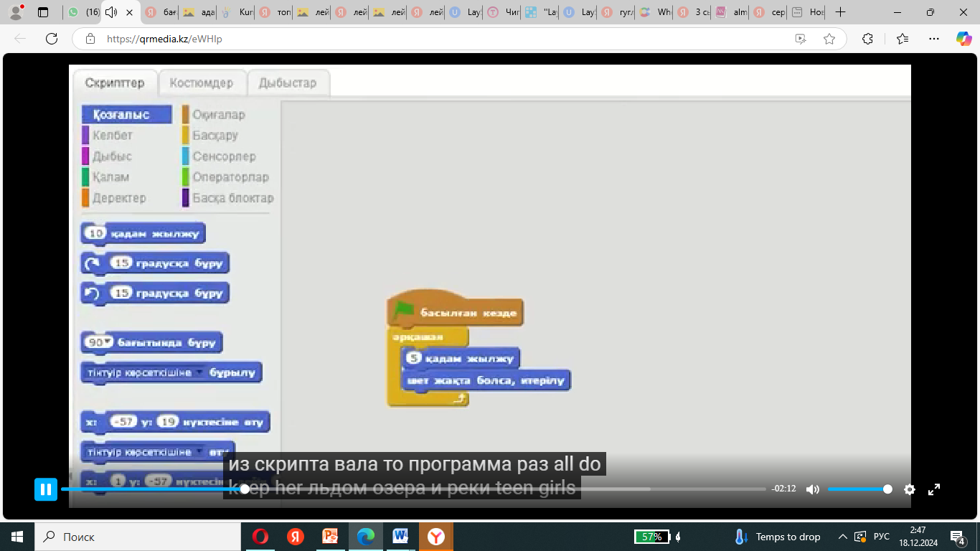Go back to the previous page
Viewport: 980px width, 551px height.
click(x=20, y=39)
